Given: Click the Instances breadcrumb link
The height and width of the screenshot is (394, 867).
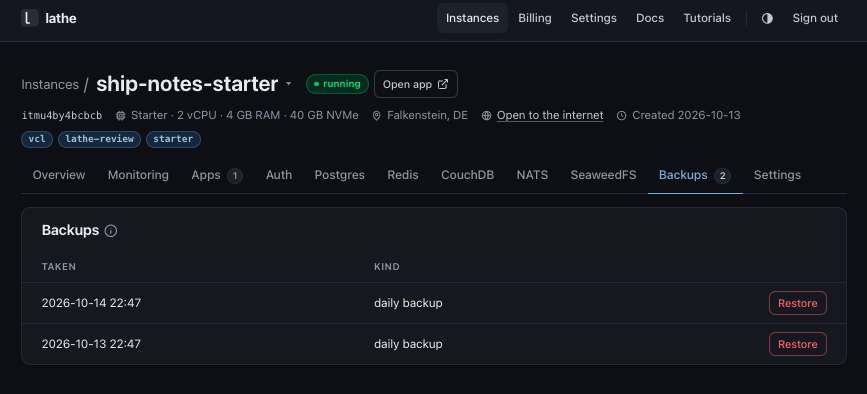Looking at the screenshot, I should click(50, 85).
